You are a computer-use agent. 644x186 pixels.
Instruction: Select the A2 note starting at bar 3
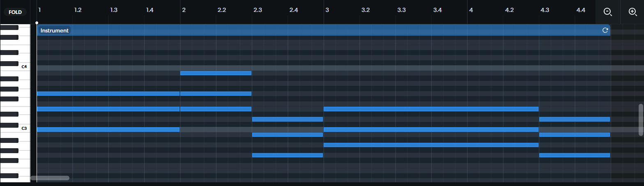431,145
